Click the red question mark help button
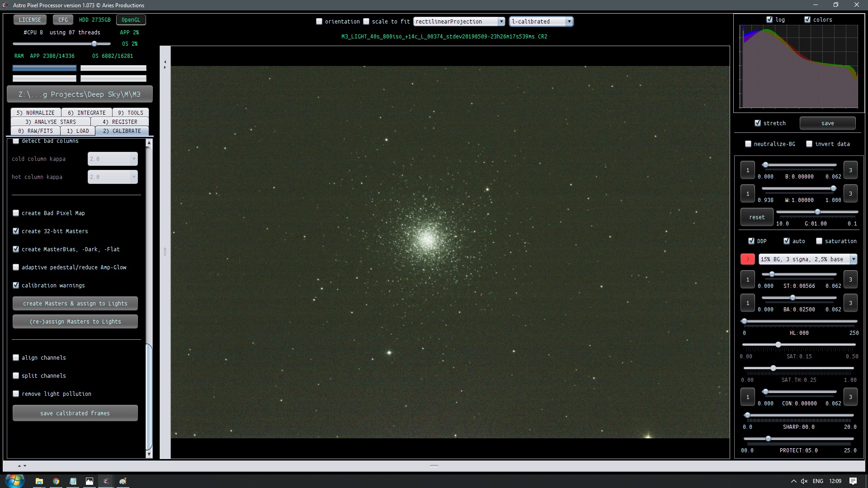868x488 pixels. [x=747, y=259]
